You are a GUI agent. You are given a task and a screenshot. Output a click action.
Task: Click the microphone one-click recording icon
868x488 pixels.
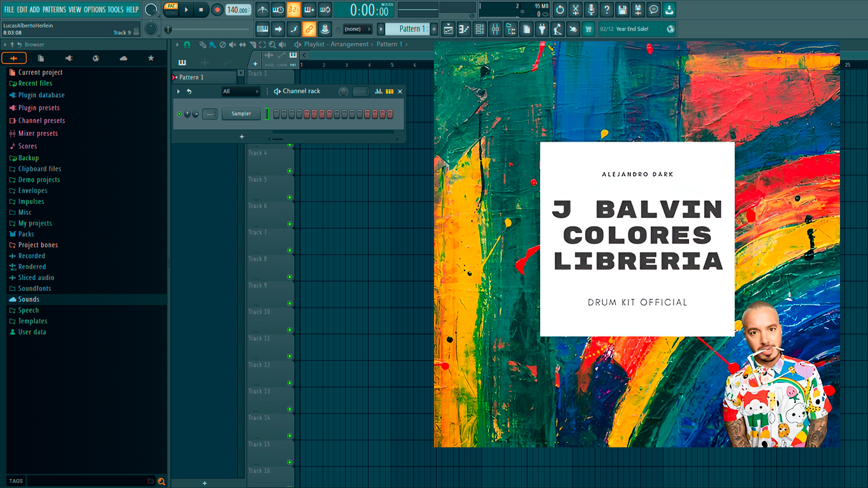[x=591, y=10]
